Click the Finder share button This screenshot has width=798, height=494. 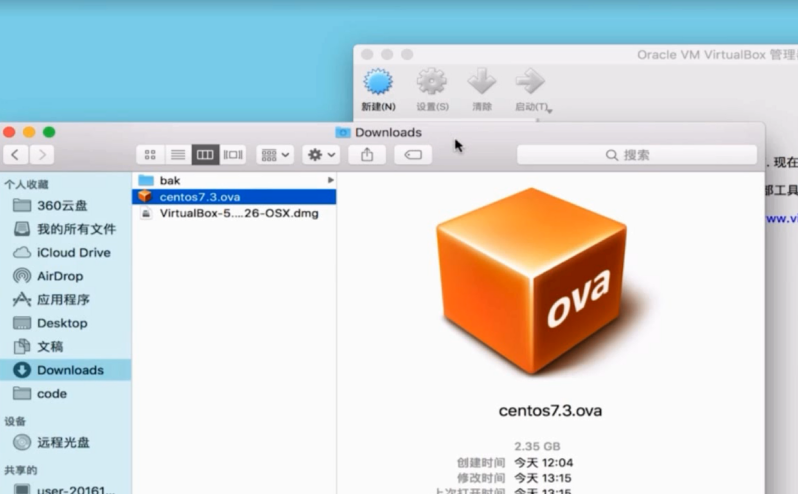pyautogui.click(x=367, y=155)
